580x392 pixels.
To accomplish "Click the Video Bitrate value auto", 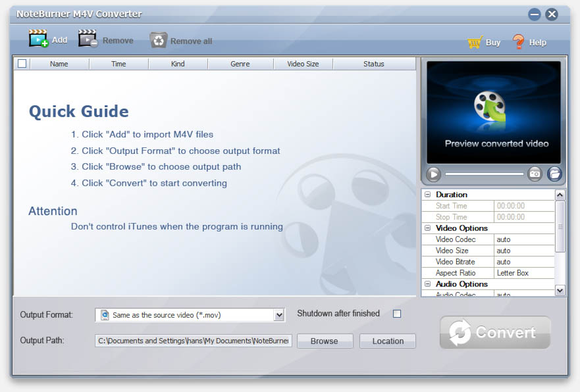I will click(524, 262).
